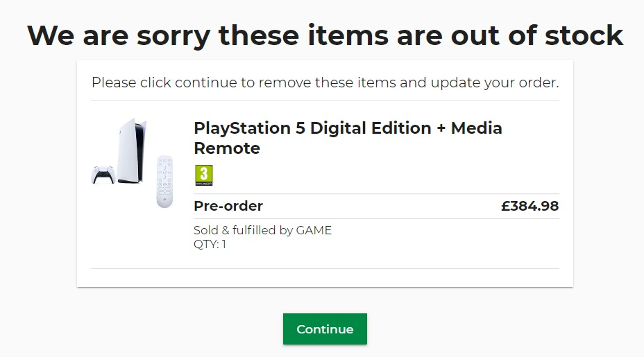The height and width of the screenshot is (357, 644).
Task: Click the word 'Remote' in the product title
Action: point(227,148)
